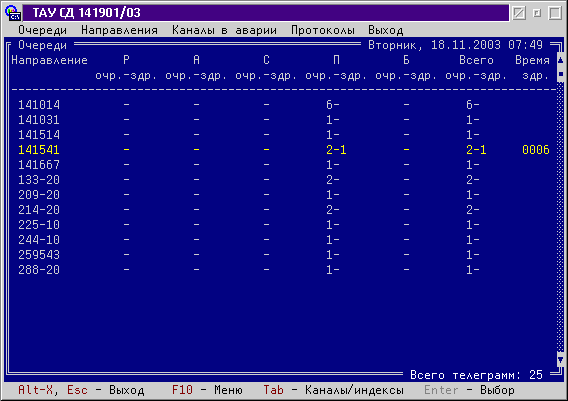Click the 6- value in П column for 141014
The image size is (568, 401).
[333, 105]
